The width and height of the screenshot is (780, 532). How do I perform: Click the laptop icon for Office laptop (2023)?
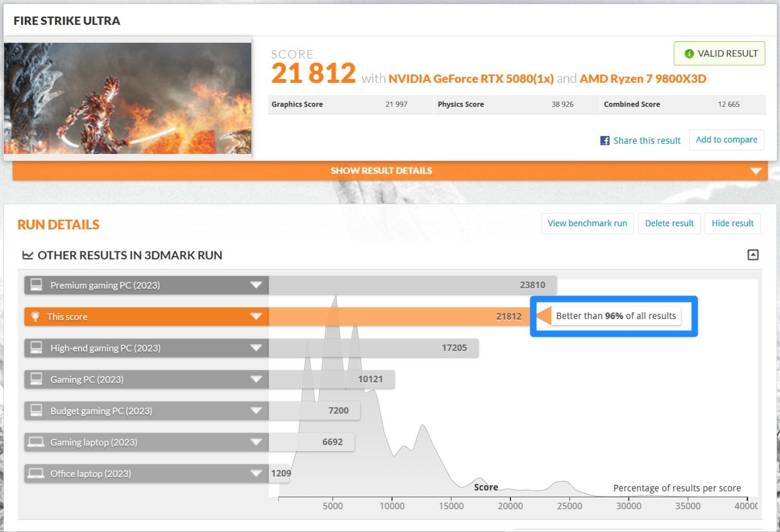coord(36,473)
